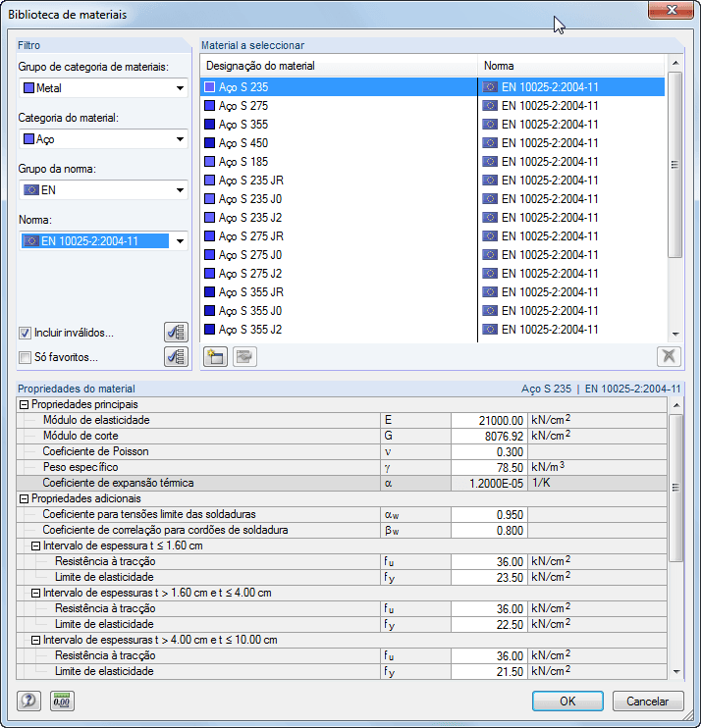
Task: Click the Designação do material column header
Action: point(339,66)
